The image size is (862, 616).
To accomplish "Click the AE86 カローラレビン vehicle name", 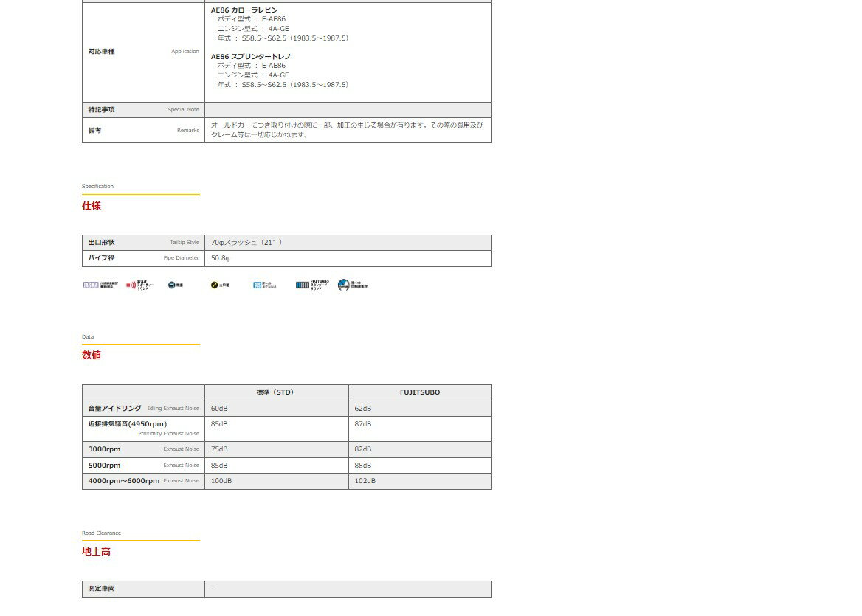I will 244,10.
